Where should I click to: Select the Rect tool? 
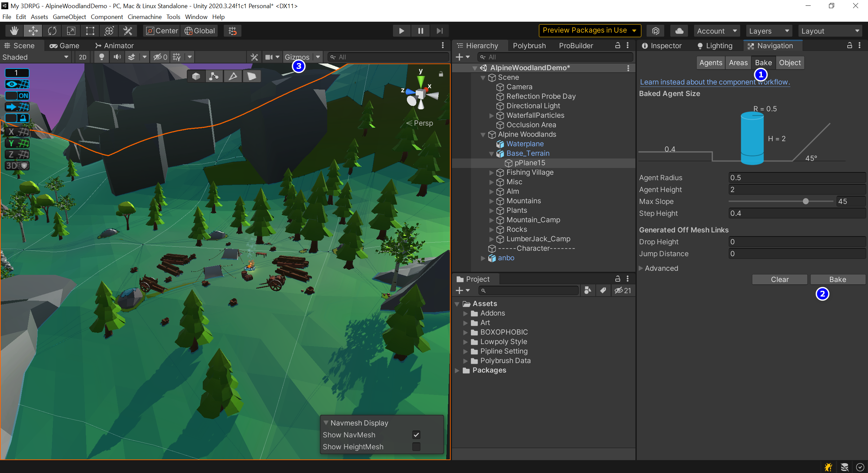point(90,31)
